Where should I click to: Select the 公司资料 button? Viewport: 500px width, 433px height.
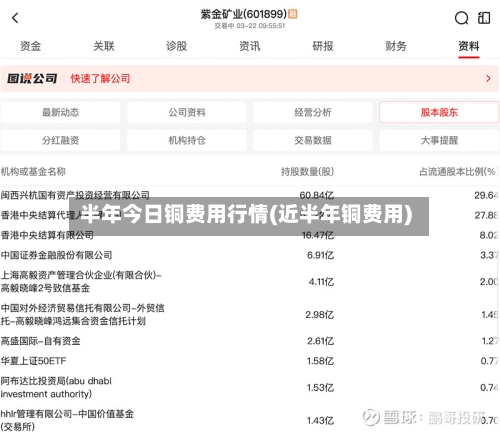pyautogui.click(x=187, y=112)
